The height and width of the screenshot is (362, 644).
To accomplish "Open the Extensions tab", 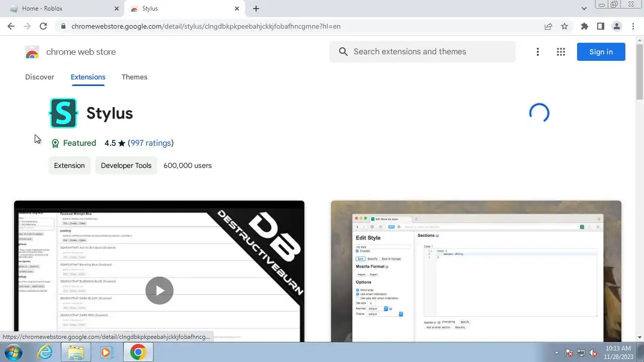I will (88, 77).
